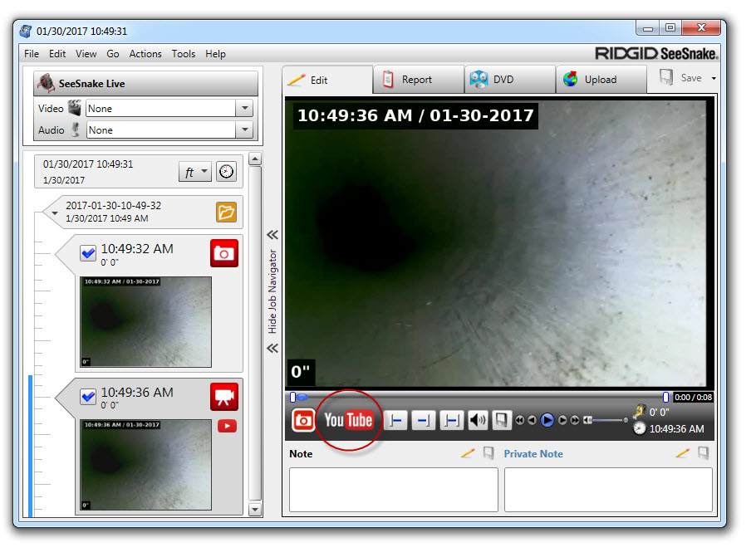The image size is (756, 557).
Task: Click the red photo icon for 10:49:32 AM
Action: [x=224, y=253]
